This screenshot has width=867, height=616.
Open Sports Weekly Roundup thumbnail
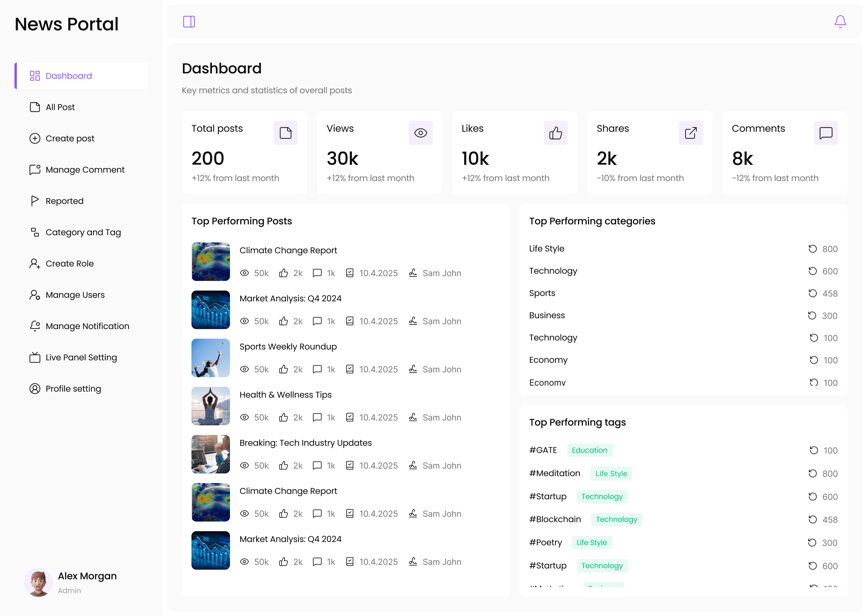tap(210, 358)
